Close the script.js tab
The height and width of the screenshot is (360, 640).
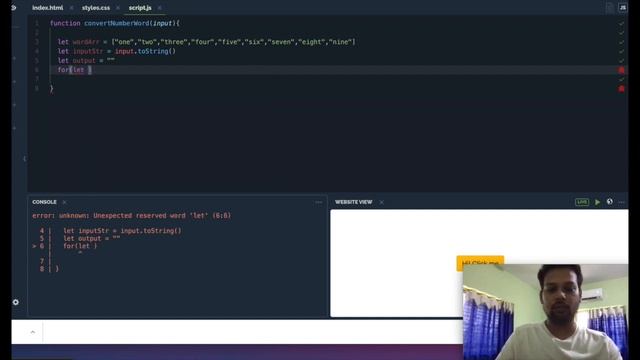click(160, 8)
